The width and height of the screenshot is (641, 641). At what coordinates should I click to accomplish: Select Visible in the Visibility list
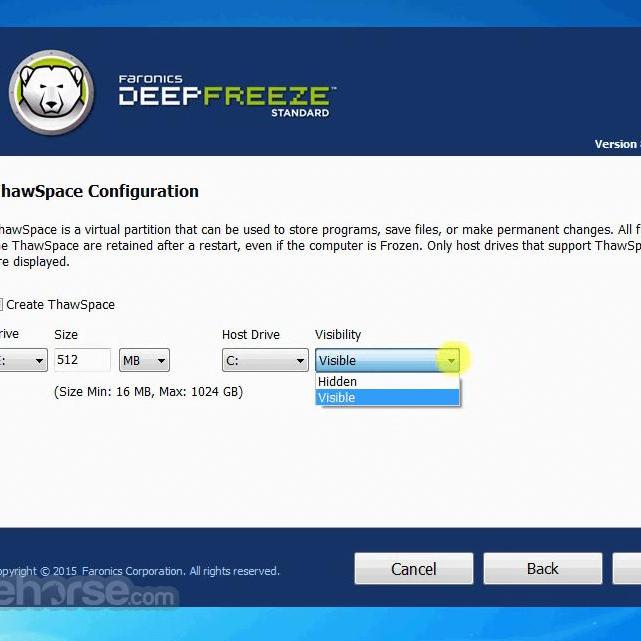(x=388, y=397)
